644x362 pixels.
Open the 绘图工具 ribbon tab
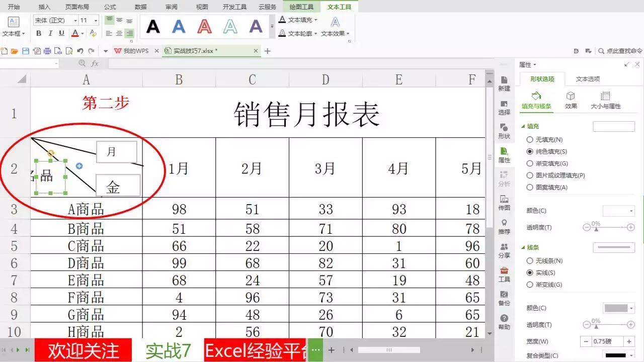[x=301, y=7]
